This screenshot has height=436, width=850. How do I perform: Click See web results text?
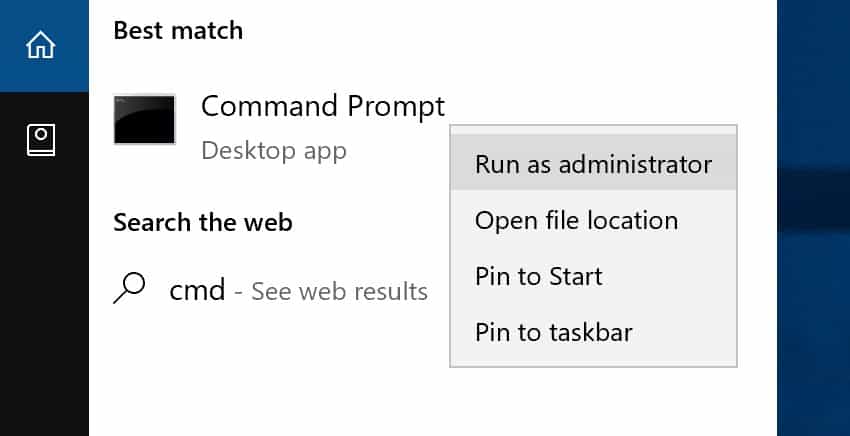click(339, 292)
